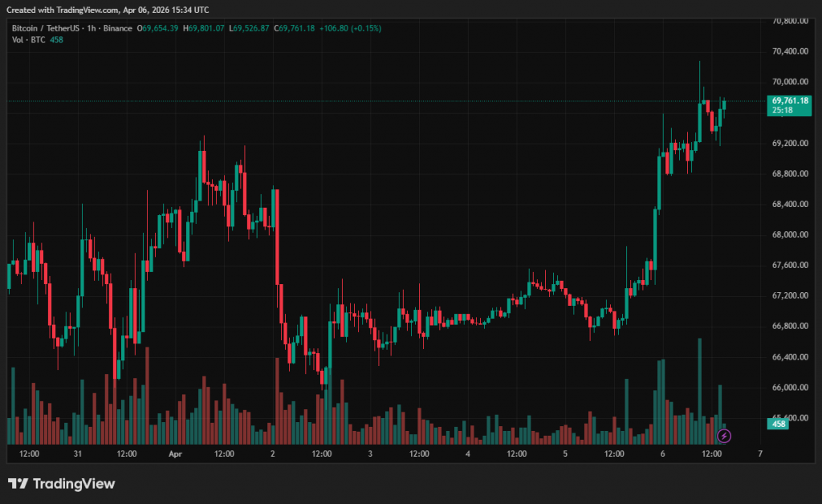This screenshot has height=504, width=822.
Task: Click the 1h interval in chart legend
Action: [x=93, y=28]
